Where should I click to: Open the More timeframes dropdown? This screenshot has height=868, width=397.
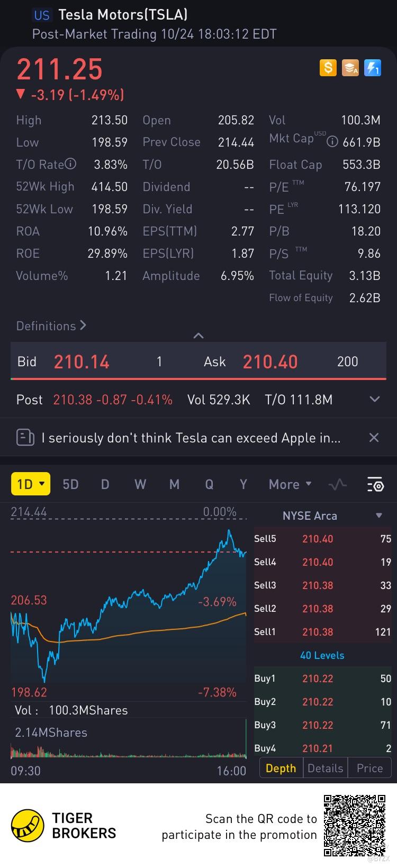[x=290, y=484]
